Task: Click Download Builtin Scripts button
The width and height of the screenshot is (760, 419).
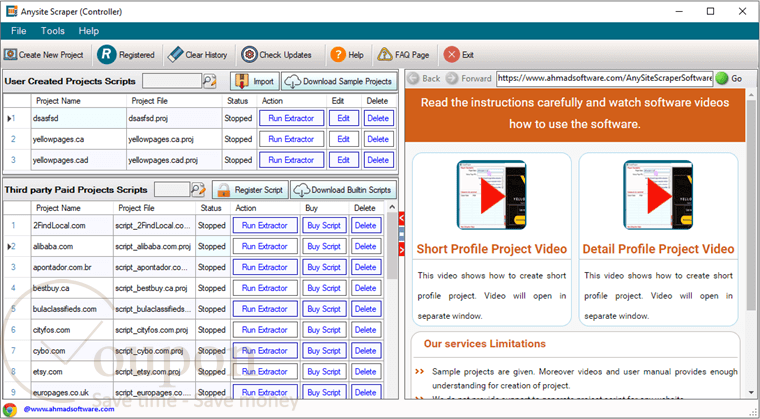Action: (343, 190)
